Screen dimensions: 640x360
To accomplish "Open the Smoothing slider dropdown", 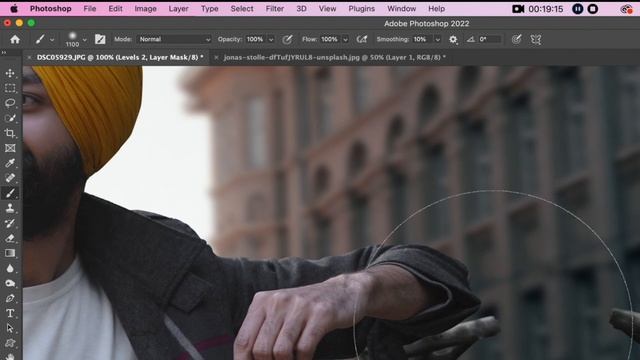I will point(438,40).
